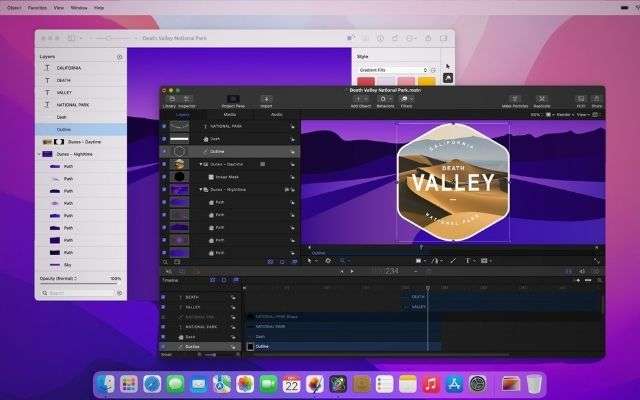Open View dropdown above canvas
This screenshot has width=640, height=400.
[x=583, y=115]
